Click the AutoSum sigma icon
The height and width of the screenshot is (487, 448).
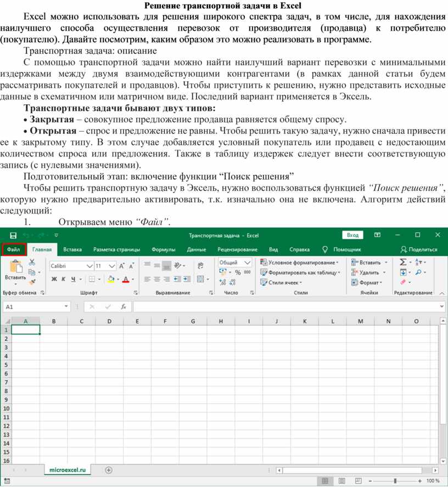(403, 262)
